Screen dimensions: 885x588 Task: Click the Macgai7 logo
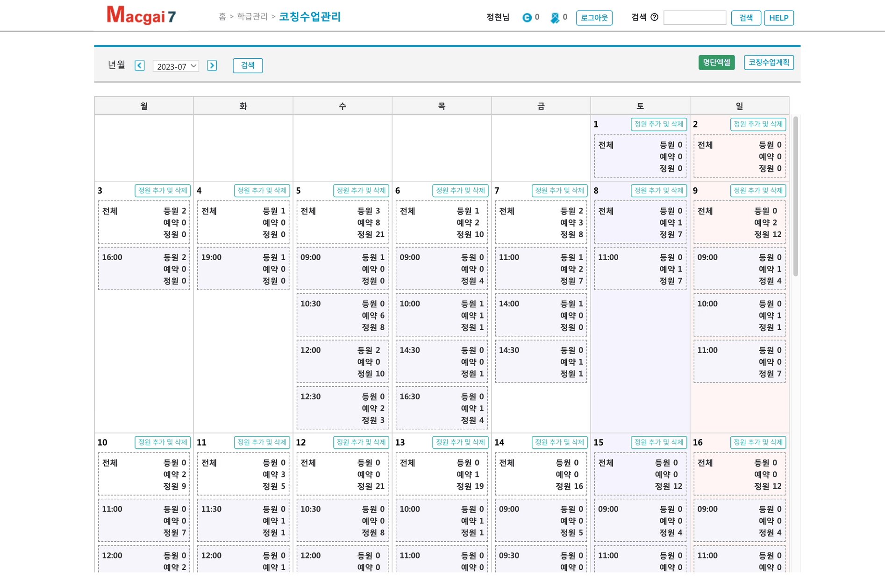point(141,16)
